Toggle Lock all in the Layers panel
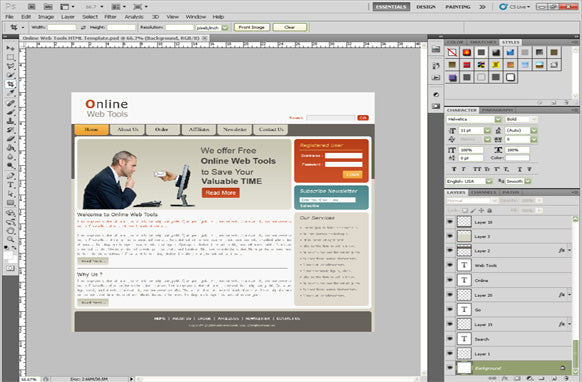This screenshot has width=582, height=382. pyautogui.click(x=489, y=210)
